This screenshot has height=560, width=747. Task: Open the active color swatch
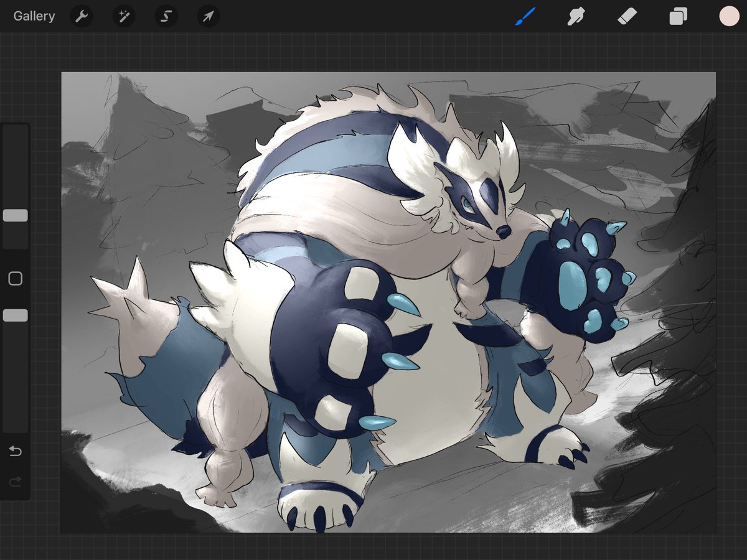coord(729,16)
